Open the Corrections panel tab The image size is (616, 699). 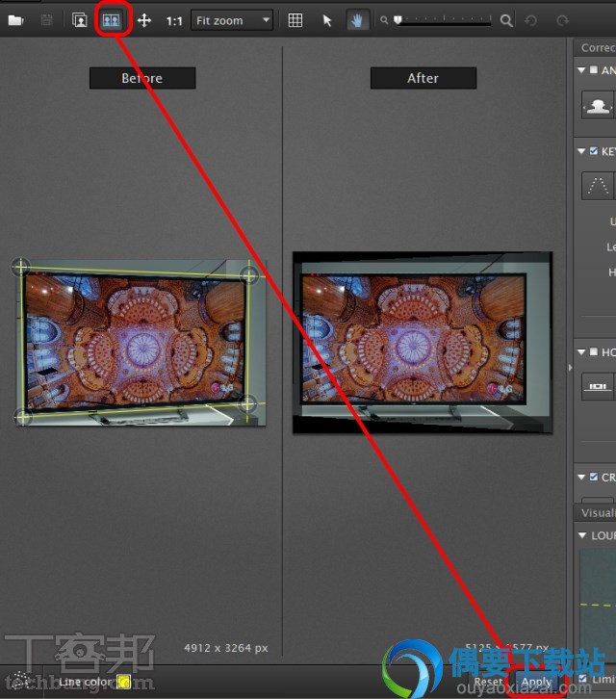tap(598, 48)
